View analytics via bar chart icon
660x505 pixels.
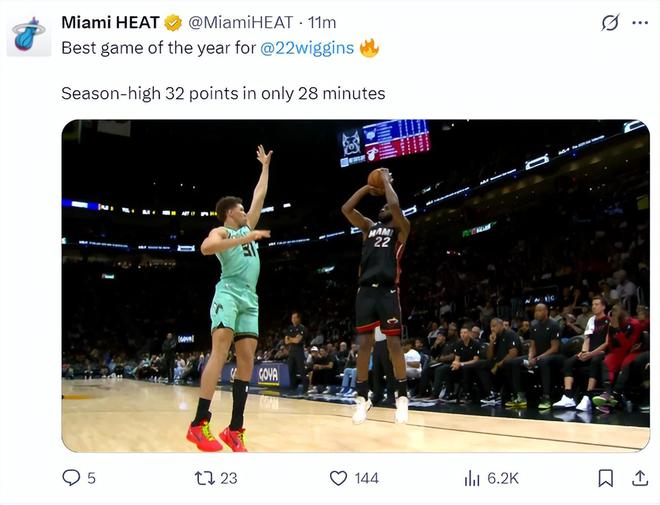pos(472,478)
